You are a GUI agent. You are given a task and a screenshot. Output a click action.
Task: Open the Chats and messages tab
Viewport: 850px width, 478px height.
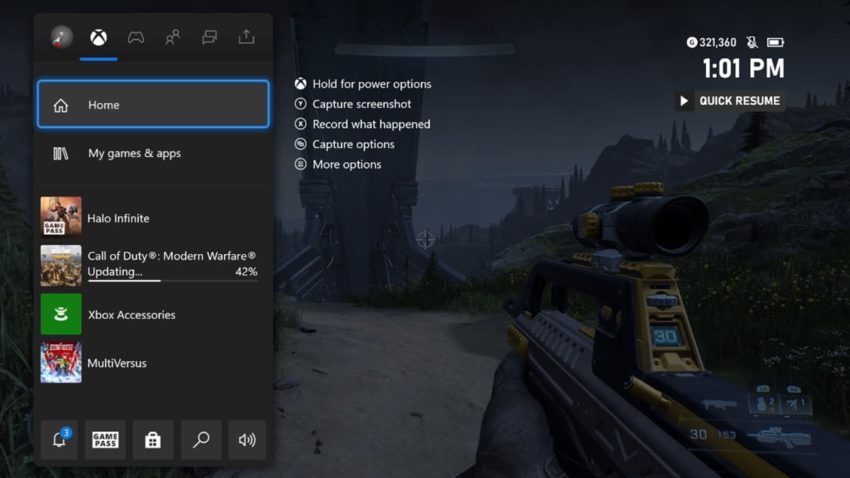coord(209,37)
